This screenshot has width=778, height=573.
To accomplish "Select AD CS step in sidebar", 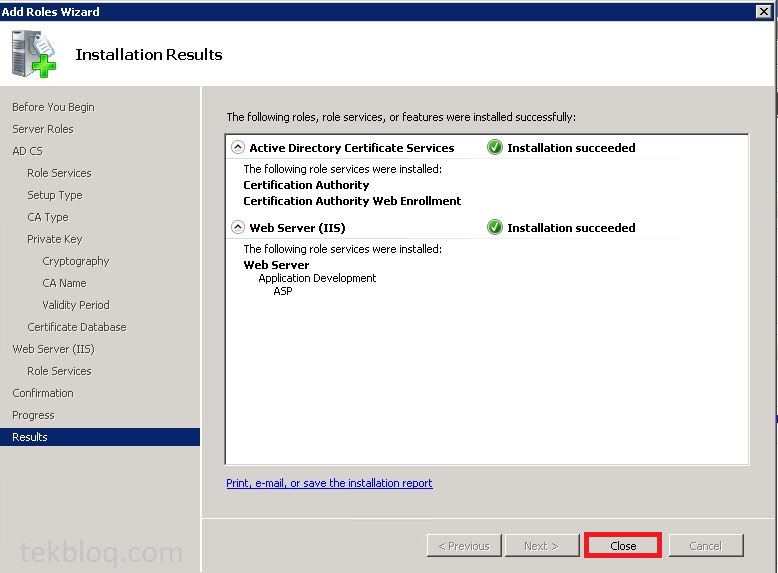I will pyautogui.click(x=27, y=151).
